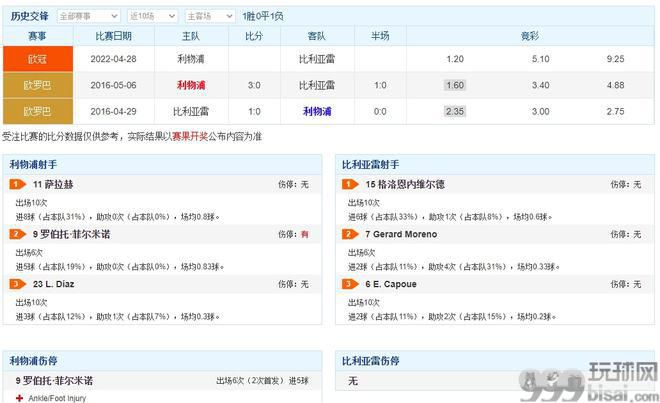Open the 主客场 home/away dropdown
This screenshot has height=403, width=660.
(x=209, y=16)
